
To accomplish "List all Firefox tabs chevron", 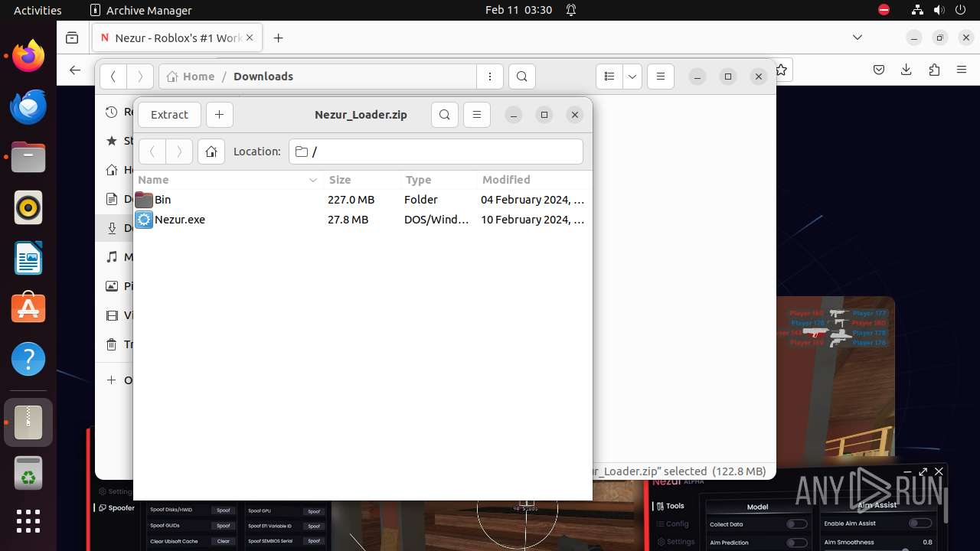I will (x=857, y=37).
